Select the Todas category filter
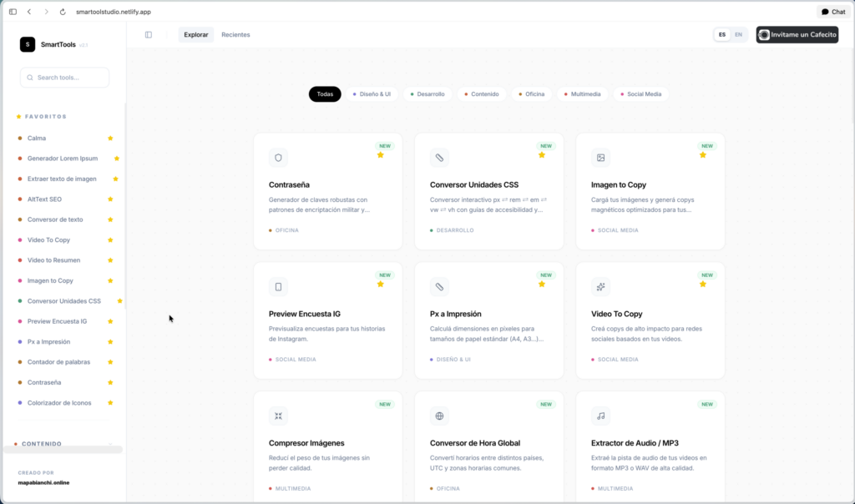Image resolution: width=855 pixels, height=504 pixels. pyautogui.click(x=325, y=94)
